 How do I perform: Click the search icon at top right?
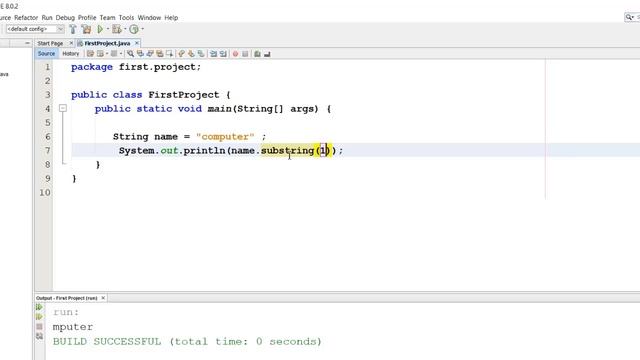click(x=630, y=17)
